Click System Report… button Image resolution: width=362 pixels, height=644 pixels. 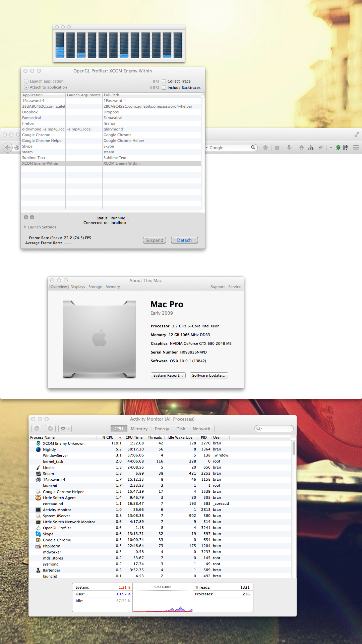click(x=168, y=375)
